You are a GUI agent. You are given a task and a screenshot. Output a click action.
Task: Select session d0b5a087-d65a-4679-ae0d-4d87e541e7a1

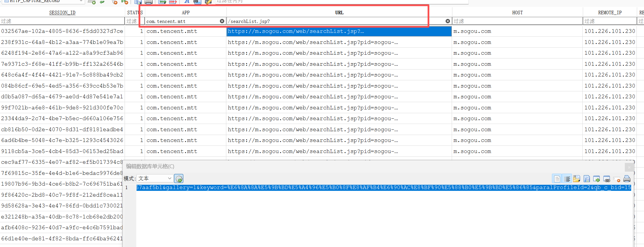[x=62, y=97]
